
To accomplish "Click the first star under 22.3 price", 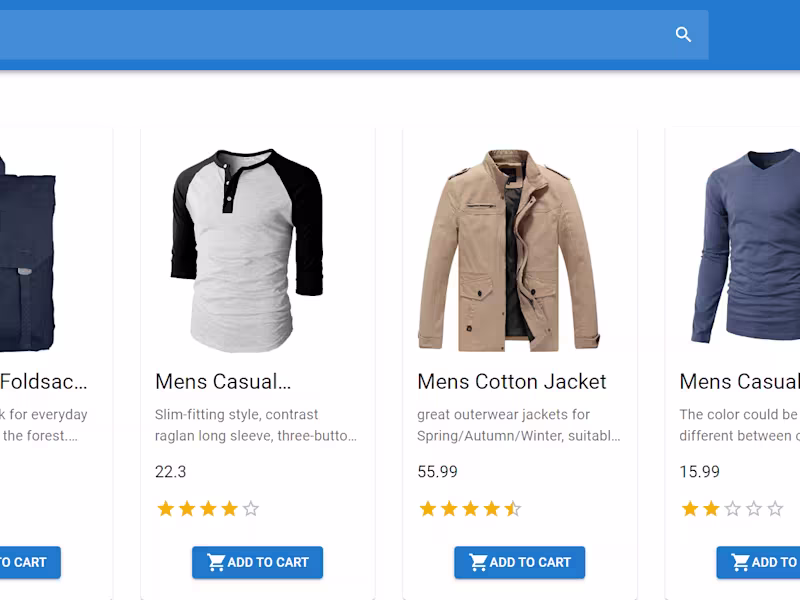I will click(166, 509).
